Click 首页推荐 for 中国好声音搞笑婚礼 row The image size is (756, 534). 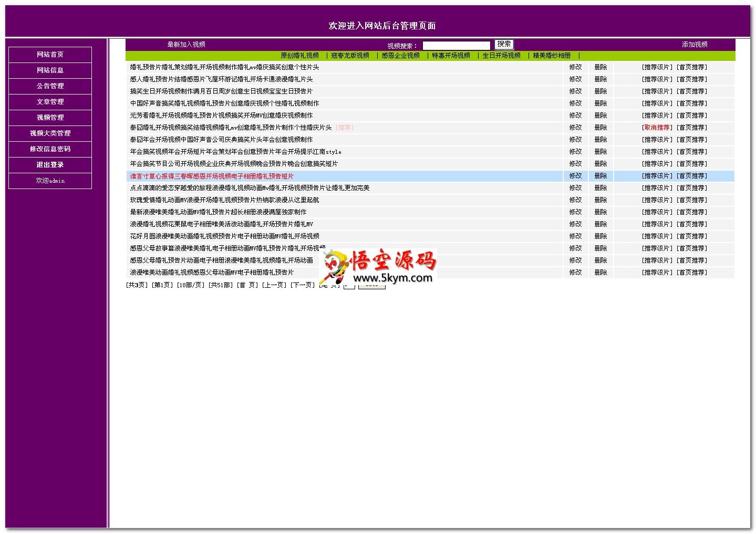point(692,103)
